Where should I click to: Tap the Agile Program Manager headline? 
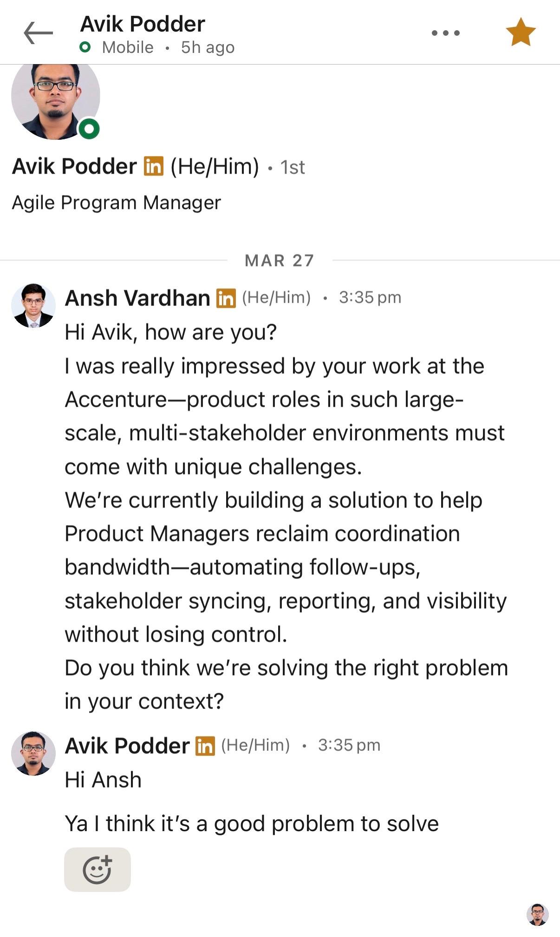click(116, 202)
